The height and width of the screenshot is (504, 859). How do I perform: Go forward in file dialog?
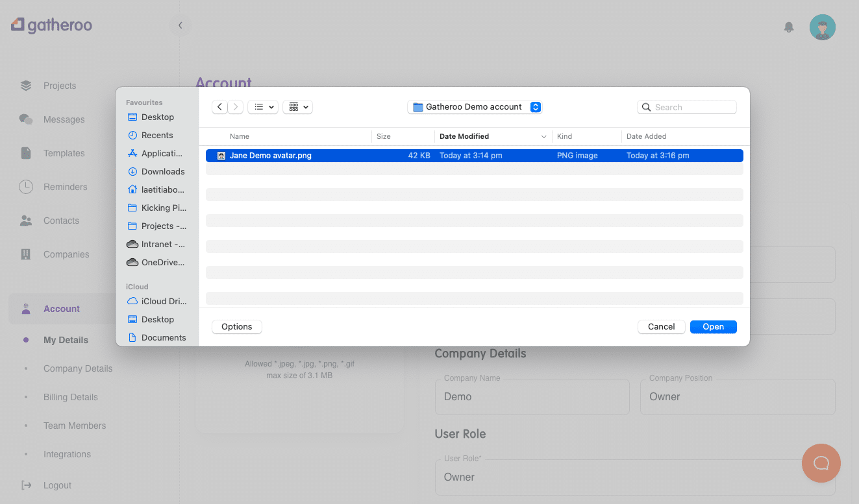tap(236, 107)
